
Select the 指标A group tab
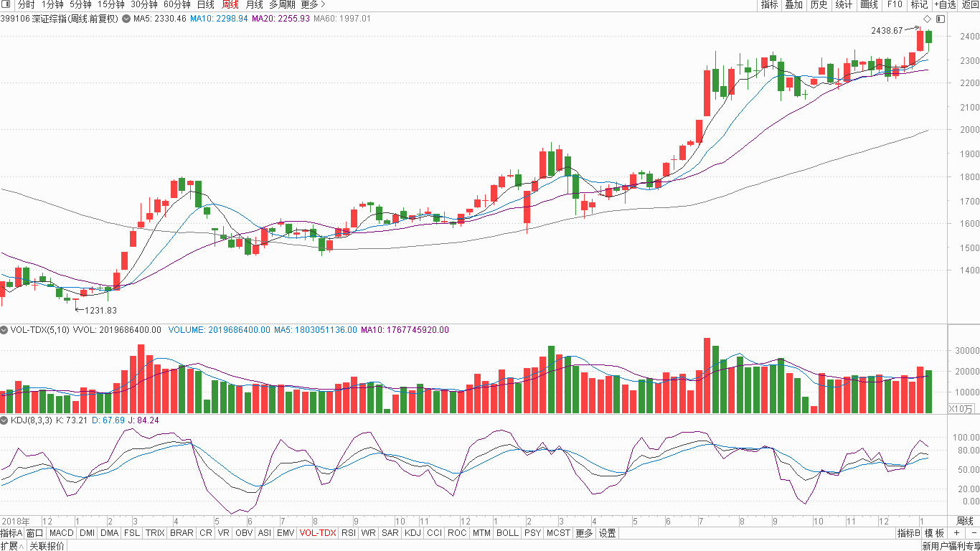11,533
